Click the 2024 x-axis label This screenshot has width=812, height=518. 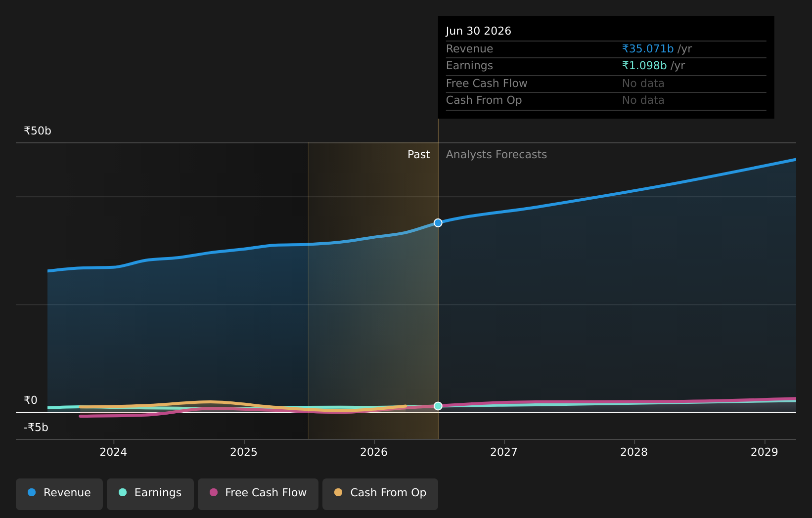click(113, 452)
